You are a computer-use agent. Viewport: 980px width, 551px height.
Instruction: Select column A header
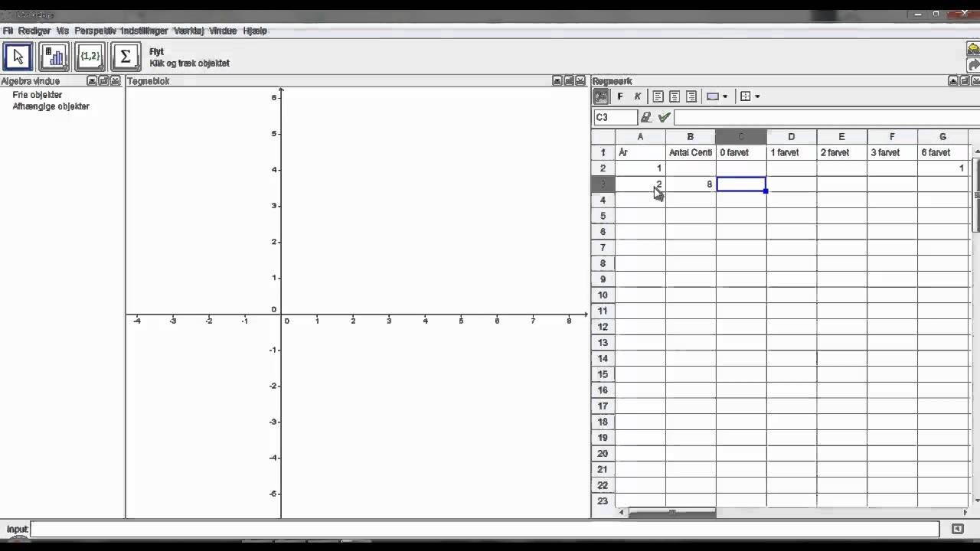(x=640, y=137)
